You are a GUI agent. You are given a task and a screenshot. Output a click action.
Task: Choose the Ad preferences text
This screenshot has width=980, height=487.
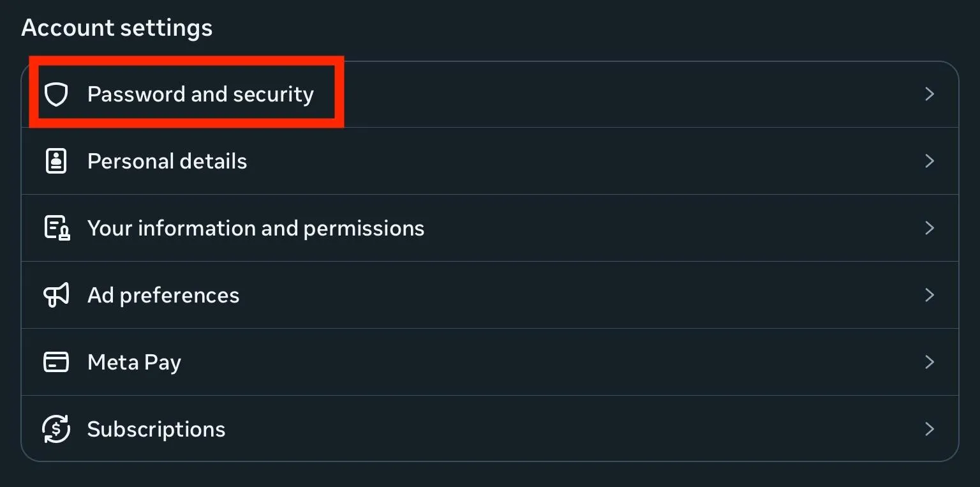coord(163,295)
